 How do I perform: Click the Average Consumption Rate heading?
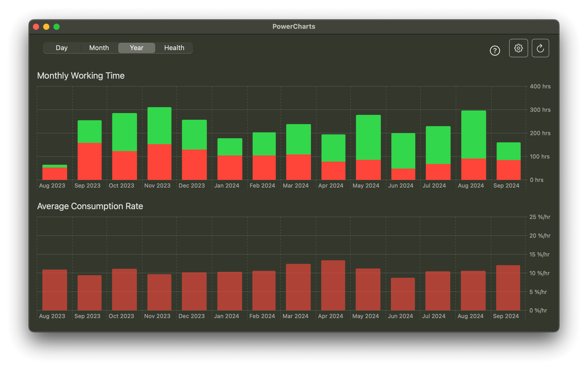point(90,206)
